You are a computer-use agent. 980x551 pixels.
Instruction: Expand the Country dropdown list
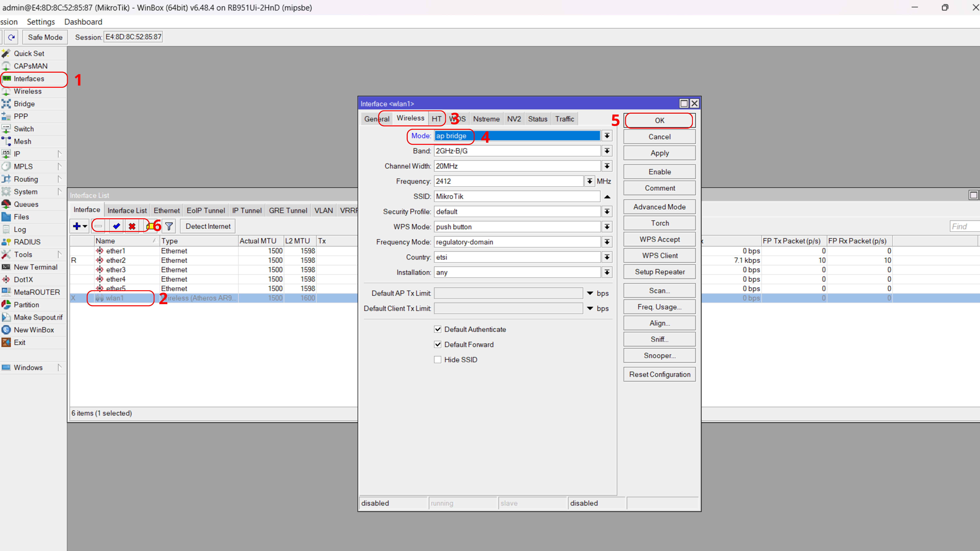coord(607,257)
